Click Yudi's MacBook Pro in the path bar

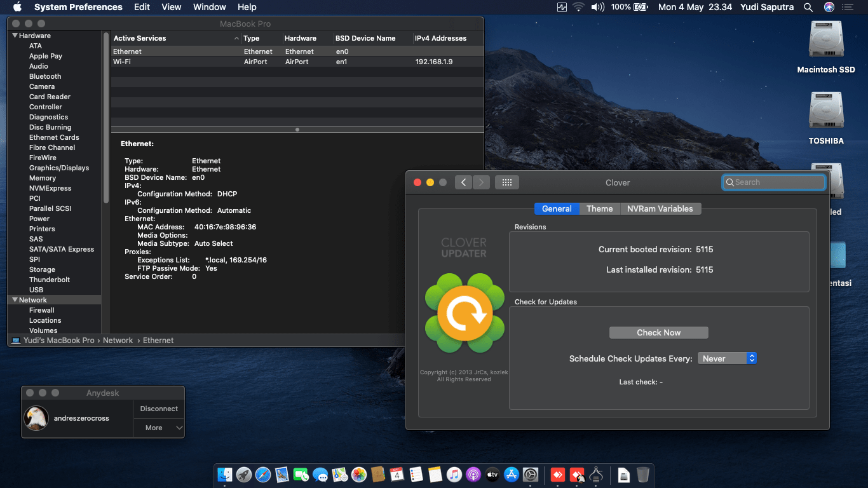click(53, 341)
